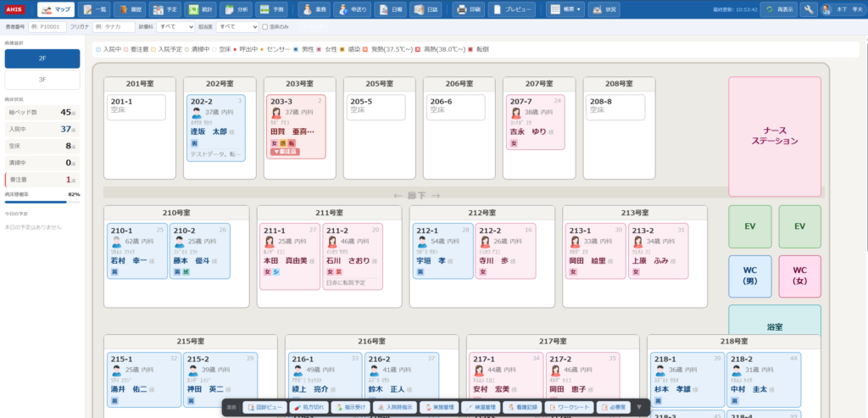Select the 2F ward floor

pyautogui.click(x=42, y=59)
